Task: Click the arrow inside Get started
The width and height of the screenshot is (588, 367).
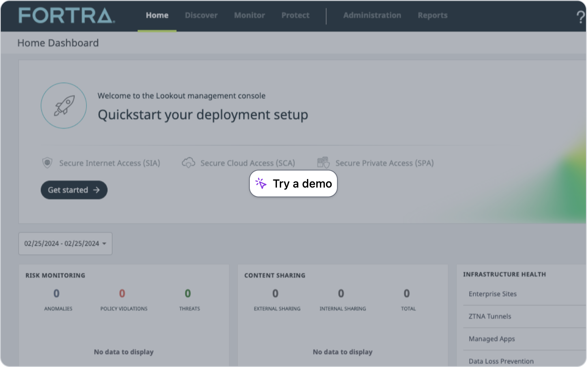Action: [97, 190]
